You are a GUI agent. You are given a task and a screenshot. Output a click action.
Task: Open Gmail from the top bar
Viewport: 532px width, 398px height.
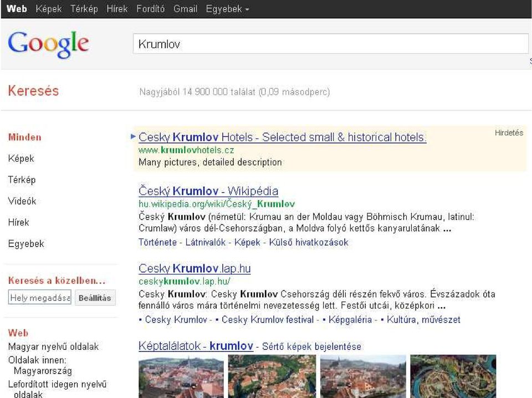tap(185, 9)
